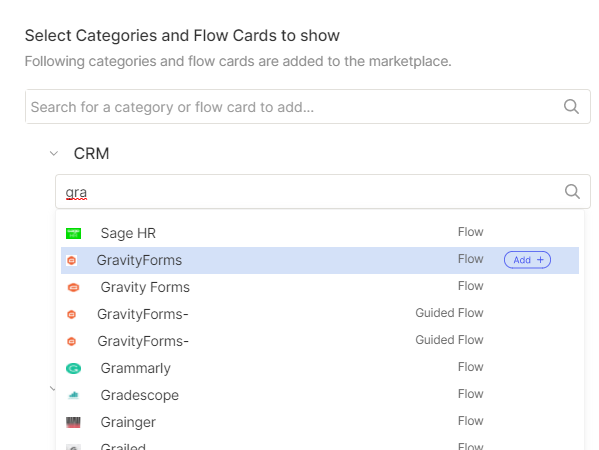
Task: Click the 'Gravity Forms' orange logo icon
Action: 73,287
